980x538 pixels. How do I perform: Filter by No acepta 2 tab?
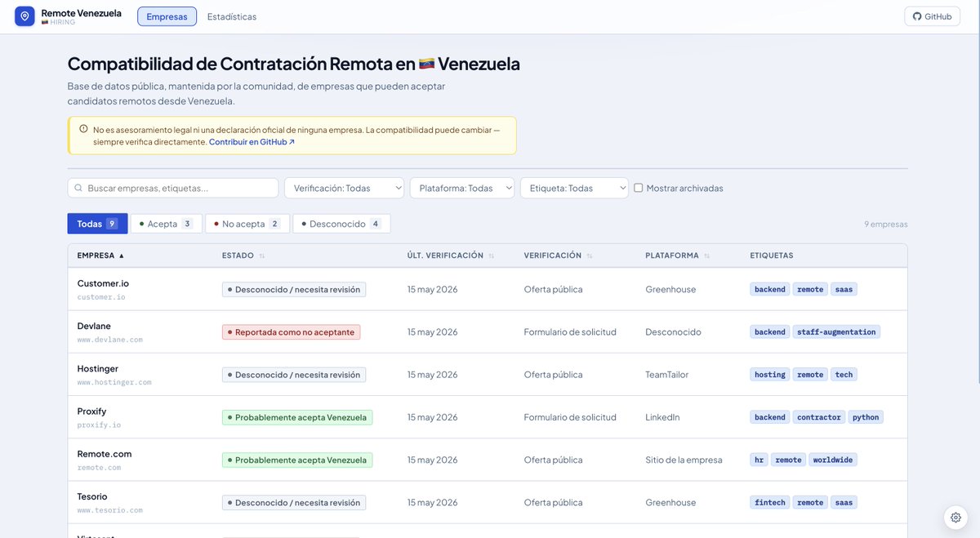coord(247,224)
